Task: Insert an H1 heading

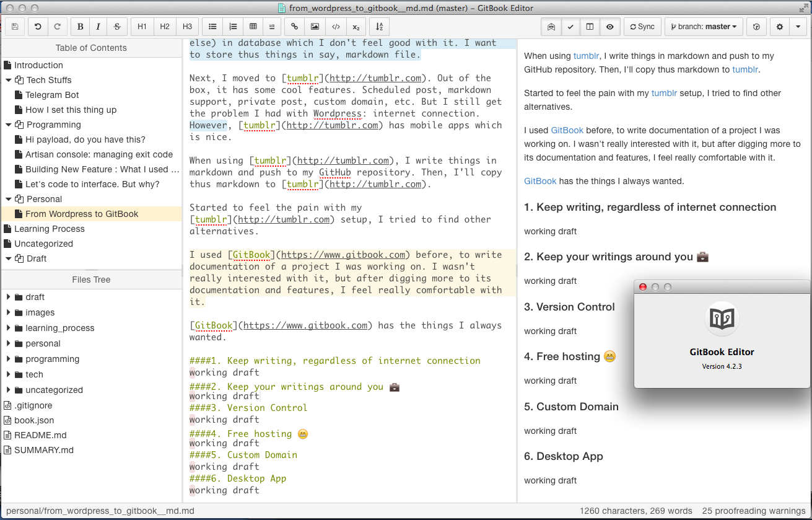Action: [x=142, y=27]
